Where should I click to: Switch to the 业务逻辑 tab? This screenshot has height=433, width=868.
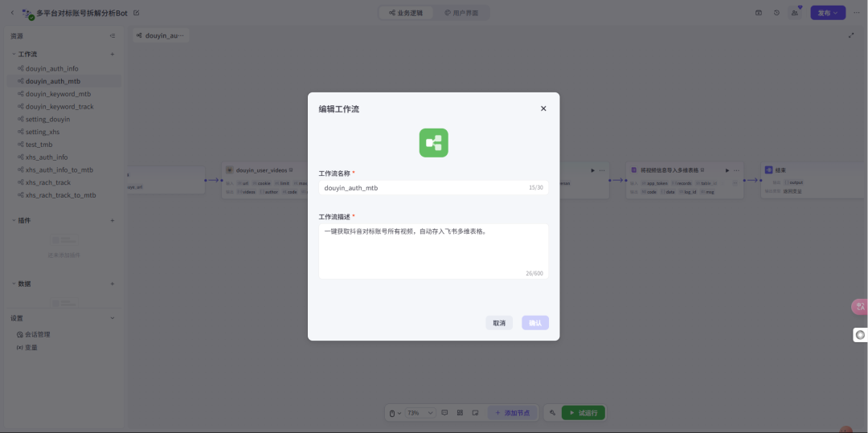(406, 13)
